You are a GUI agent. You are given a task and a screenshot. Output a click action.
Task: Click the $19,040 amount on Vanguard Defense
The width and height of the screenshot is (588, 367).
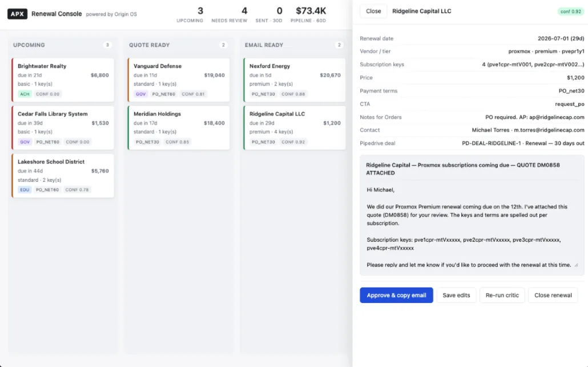coord(215,75)
